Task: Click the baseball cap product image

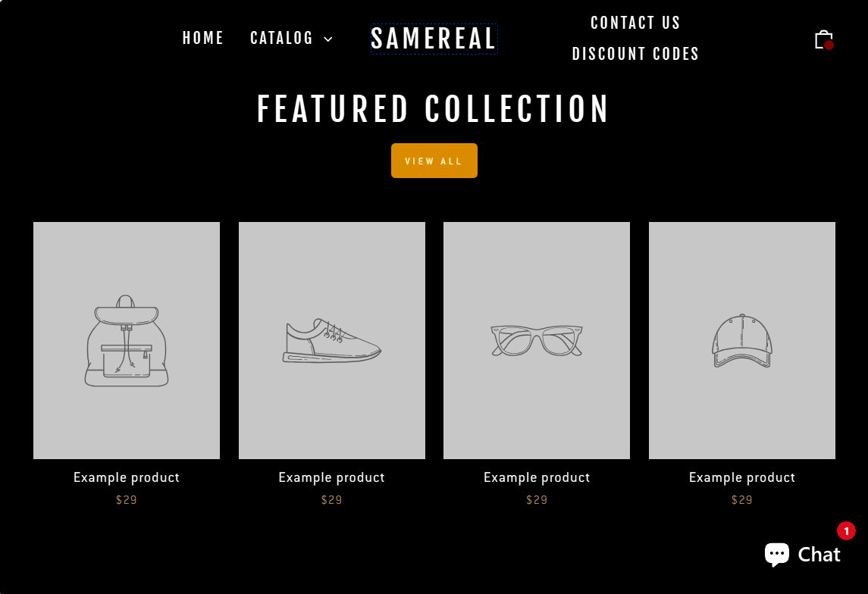Action: tap(742, 340)
